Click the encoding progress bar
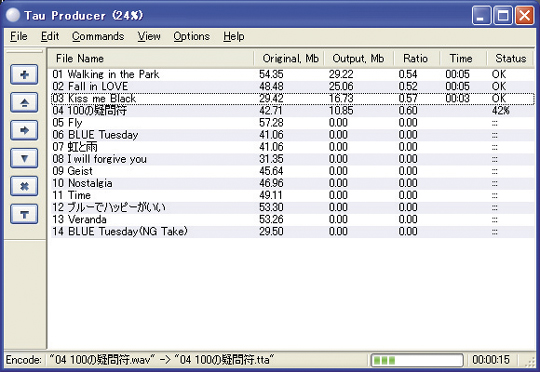Screen dimensions: 540x372 [417, 360]
